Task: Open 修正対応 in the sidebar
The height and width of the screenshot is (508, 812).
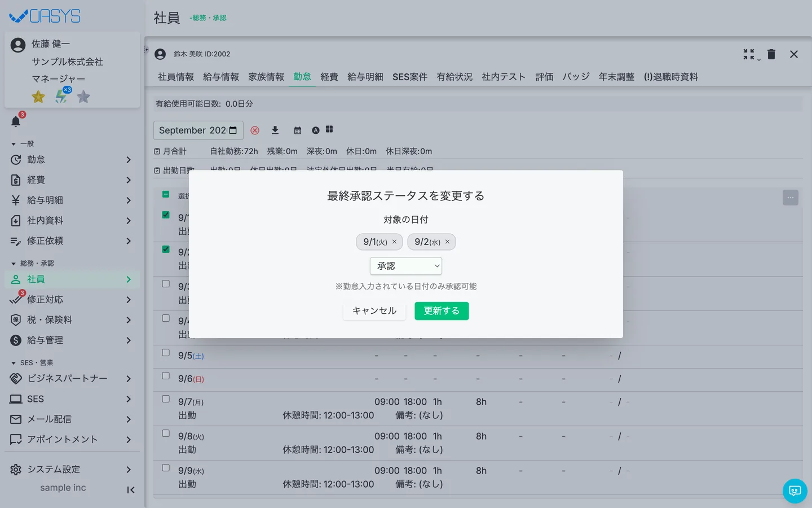Action: point(72,300)
